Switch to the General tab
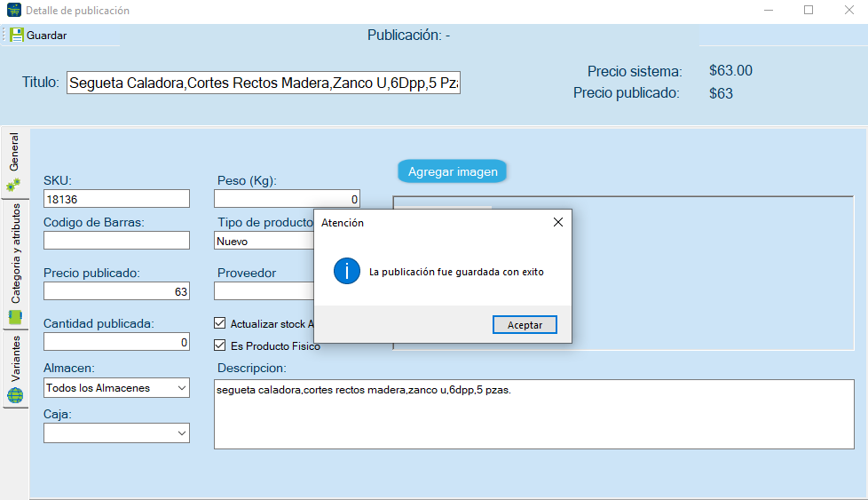The height and width of the screenshot is (500, 868). tap(15, 163)
